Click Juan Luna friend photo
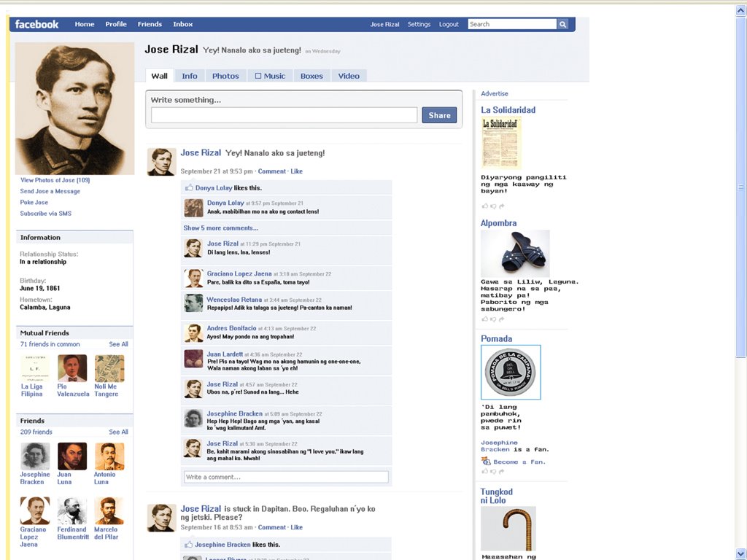 click(x=72, y=456)
